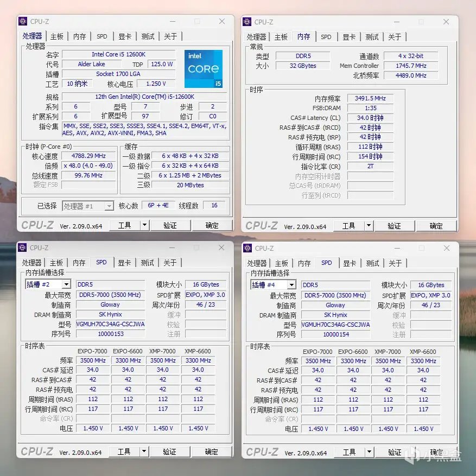
Task: Click the '3491.5 MHz' memory frequency value
Action: pos(370,98)
